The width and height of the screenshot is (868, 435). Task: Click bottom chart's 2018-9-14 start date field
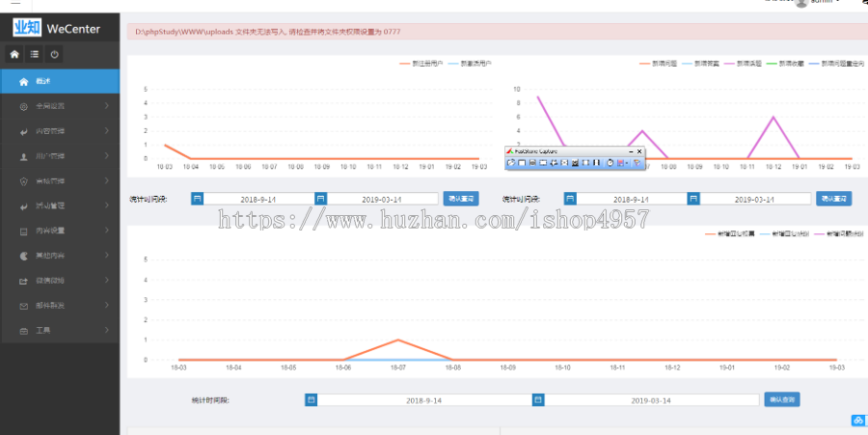[424, 400]
